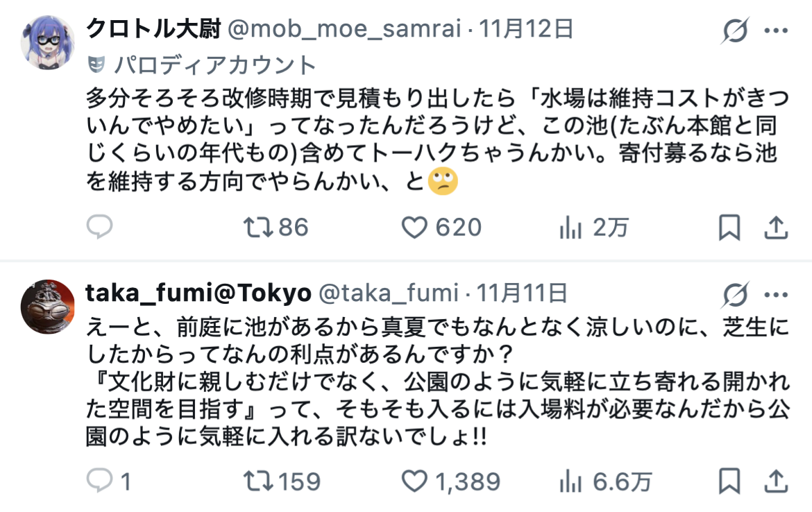The width and height of the screenshot is (812, 512).
Task: Open Grok icon on クロトル大尉's post
Action: [735, 31]
